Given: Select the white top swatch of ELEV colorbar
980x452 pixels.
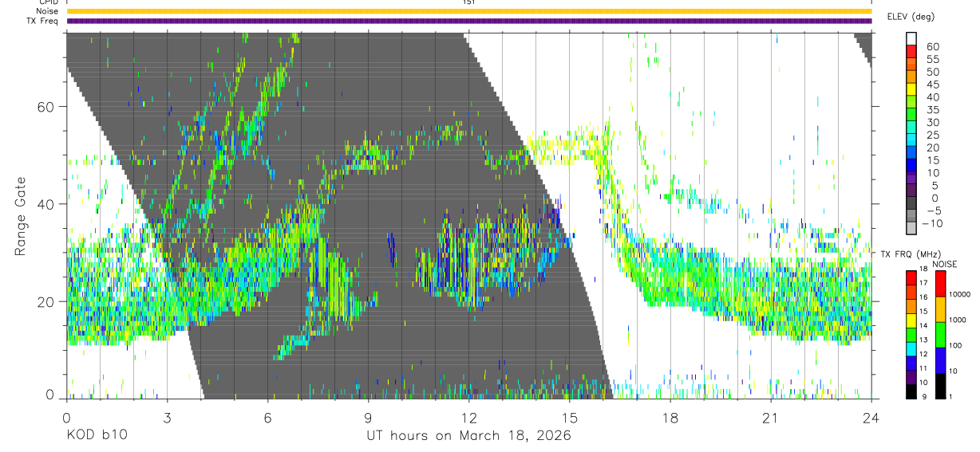Looking at the screenshot, I should coord(911,38).
